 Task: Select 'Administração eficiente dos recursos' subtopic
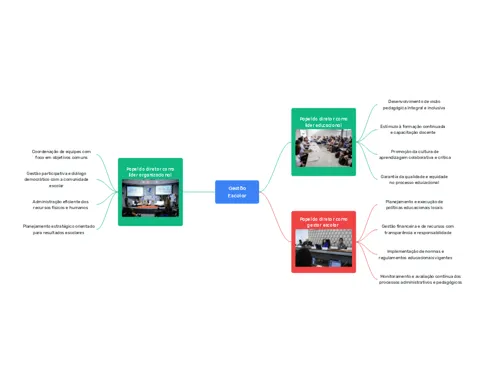tap(61, 205)
